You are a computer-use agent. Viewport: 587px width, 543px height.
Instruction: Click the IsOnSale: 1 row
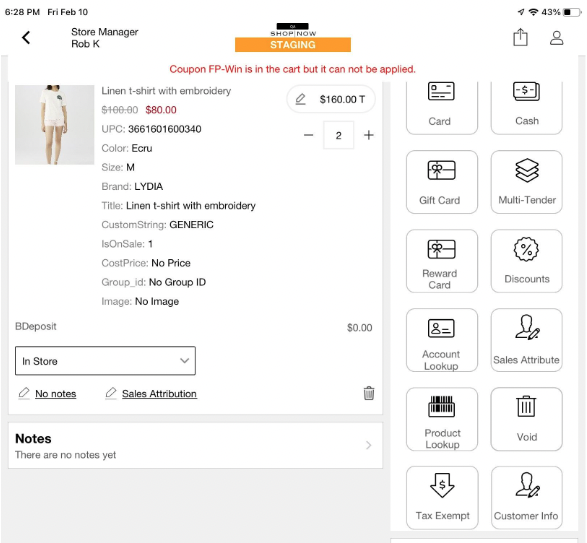click(127, 244)
